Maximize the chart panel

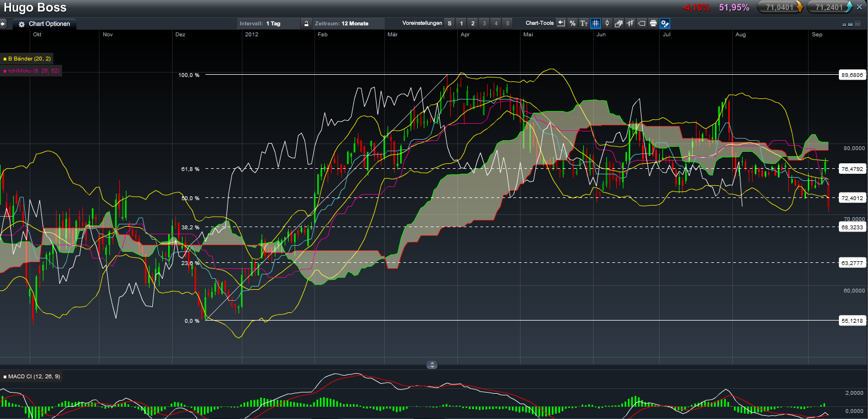[858, 24]
